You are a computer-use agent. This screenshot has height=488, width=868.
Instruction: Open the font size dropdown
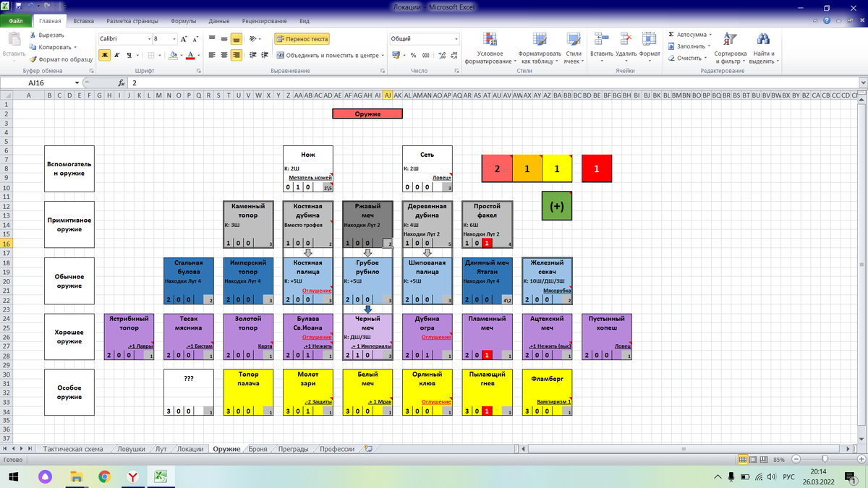[173, 39]
